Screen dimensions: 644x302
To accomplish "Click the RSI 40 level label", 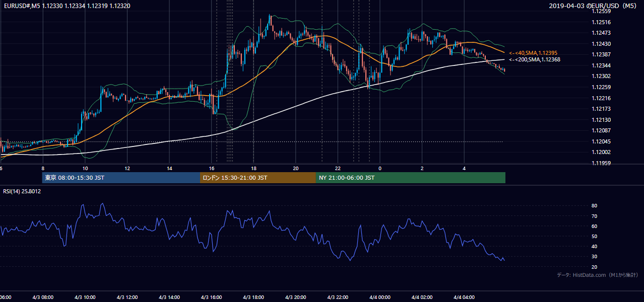I will [595, 247].
